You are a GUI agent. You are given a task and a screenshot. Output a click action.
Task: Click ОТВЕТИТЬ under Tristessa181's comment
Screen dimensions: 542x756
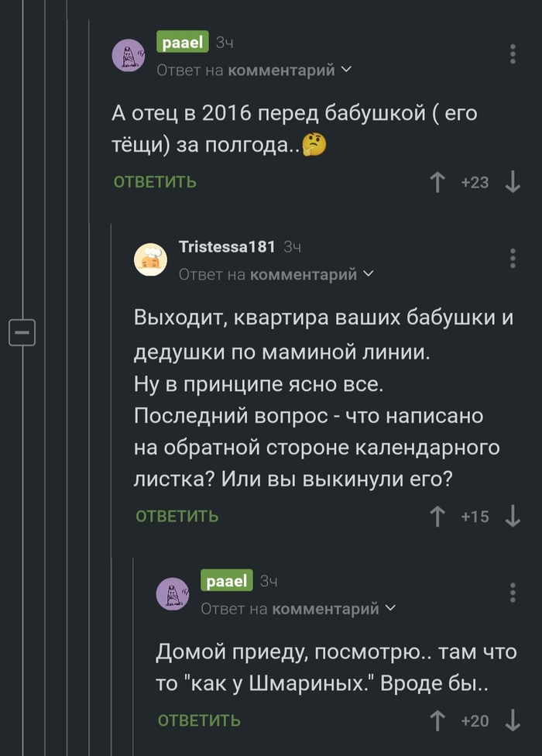(x=177, y=516)
